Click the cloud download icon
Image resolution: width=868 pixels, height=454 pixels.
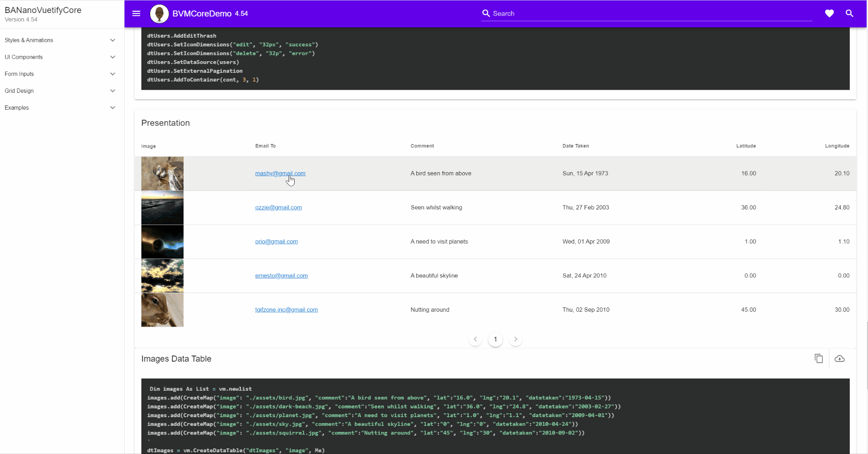click(x=839, y=359)
